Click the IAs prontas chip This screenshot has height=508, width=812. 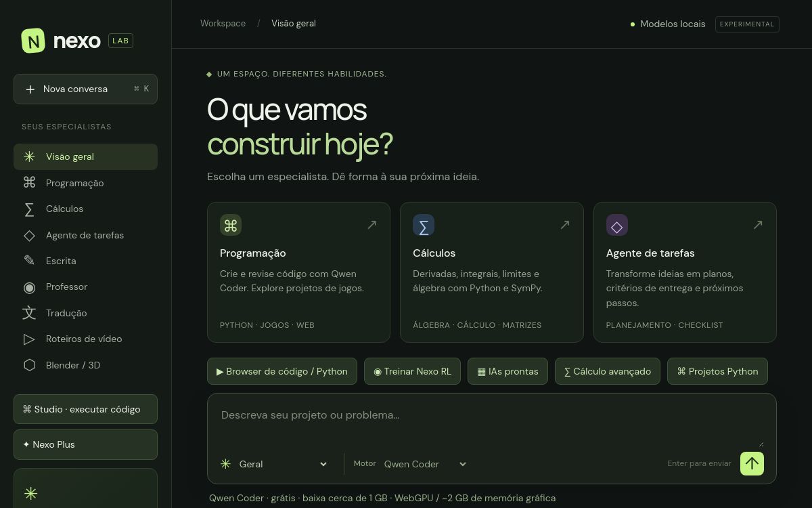click(507, 371)
